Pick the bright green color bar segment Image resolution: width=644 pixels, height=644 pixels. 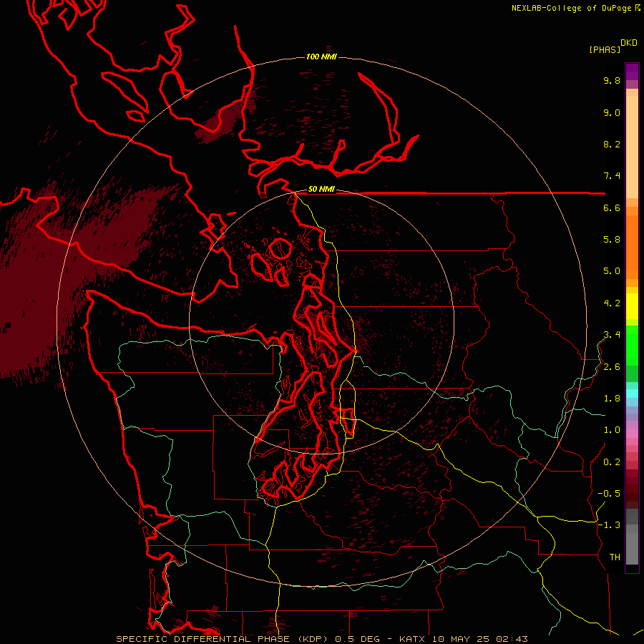point(632,346)
